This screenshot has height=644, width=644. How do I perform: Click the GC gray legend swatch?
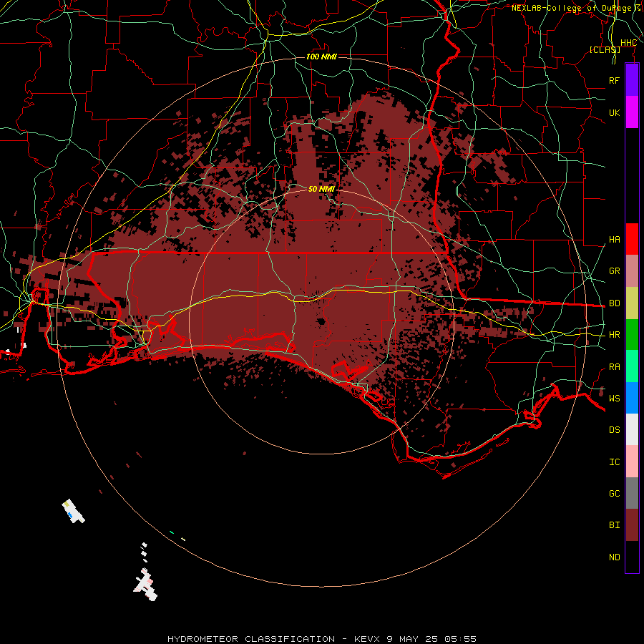[632, 493]
